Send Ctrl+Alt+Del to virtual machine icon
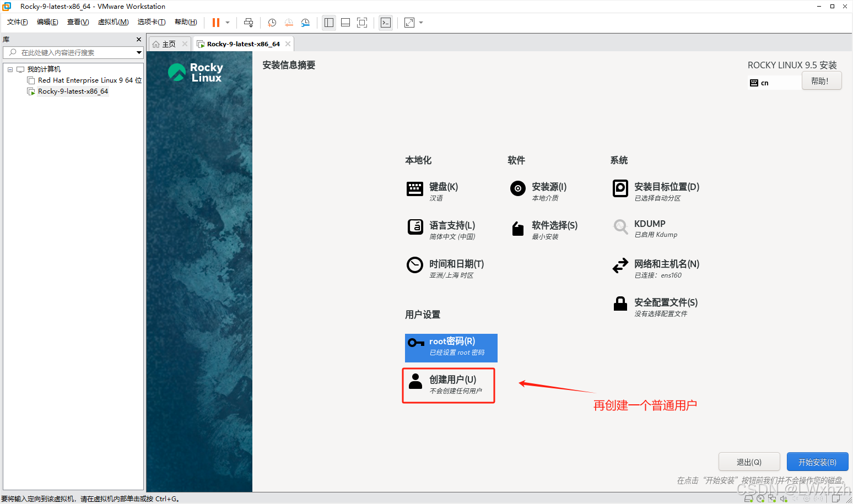 (x=249, y=23)
